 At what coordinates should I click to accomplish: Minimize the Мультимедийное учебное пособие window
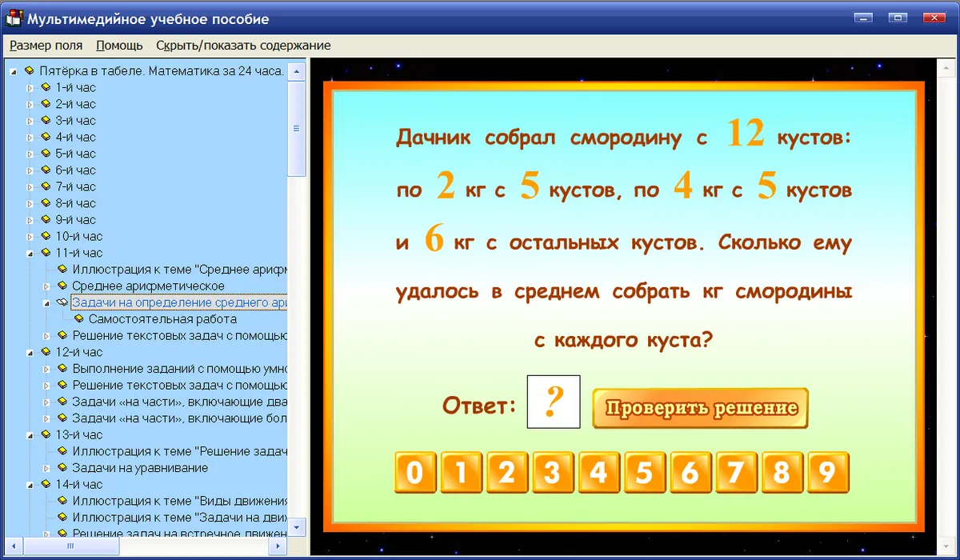[862, 18]
